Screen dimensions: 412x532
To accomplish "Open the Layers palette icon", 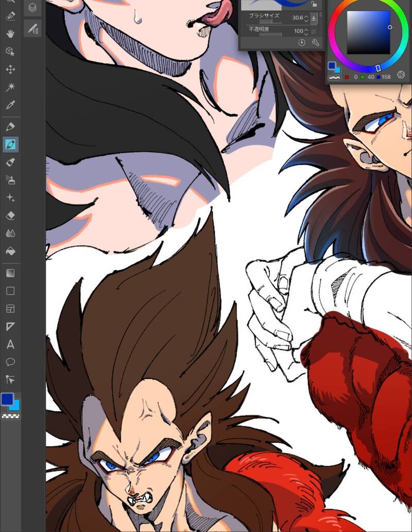I will [x=32, y=8].
